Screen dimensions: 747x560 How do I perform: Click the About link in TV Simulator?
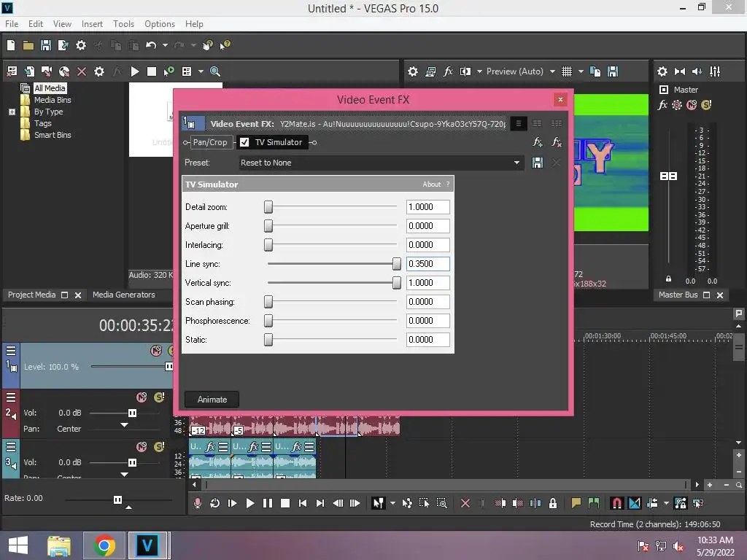[432, 184]
